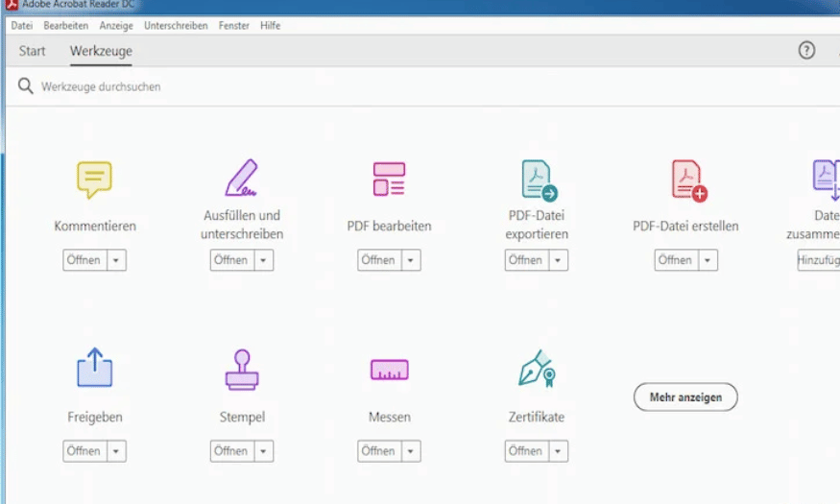
Task: Open the Anzeige menu
Action: coord(116,26)
